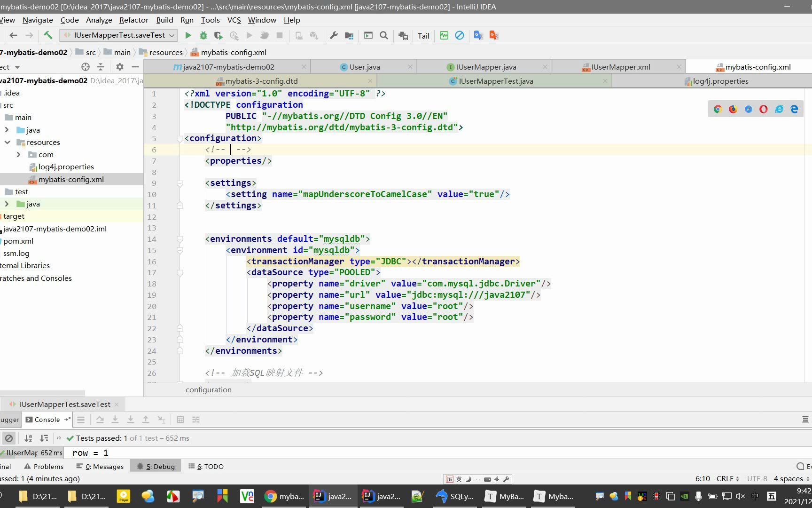Viewport: 812px width, 508px height.
Task: Change the 4 spaces indent setting
Action: coord(787,478)
